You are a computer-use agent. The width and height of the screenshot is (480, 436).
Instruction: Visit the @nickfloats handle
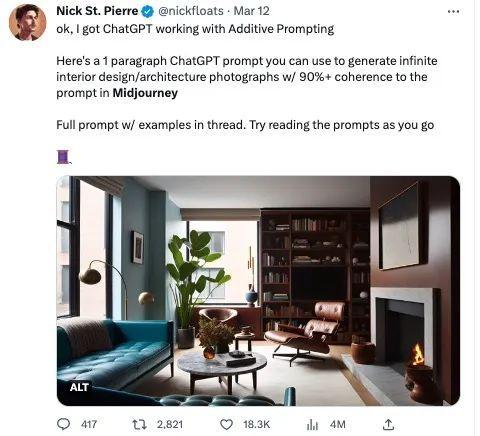point(190,11)
